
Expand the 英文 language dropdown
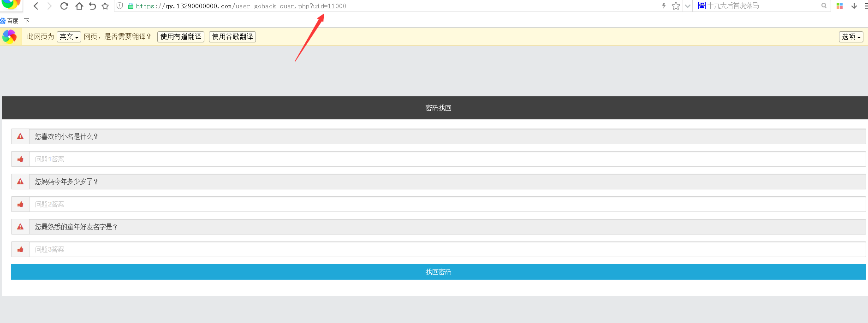coord(69,37)
